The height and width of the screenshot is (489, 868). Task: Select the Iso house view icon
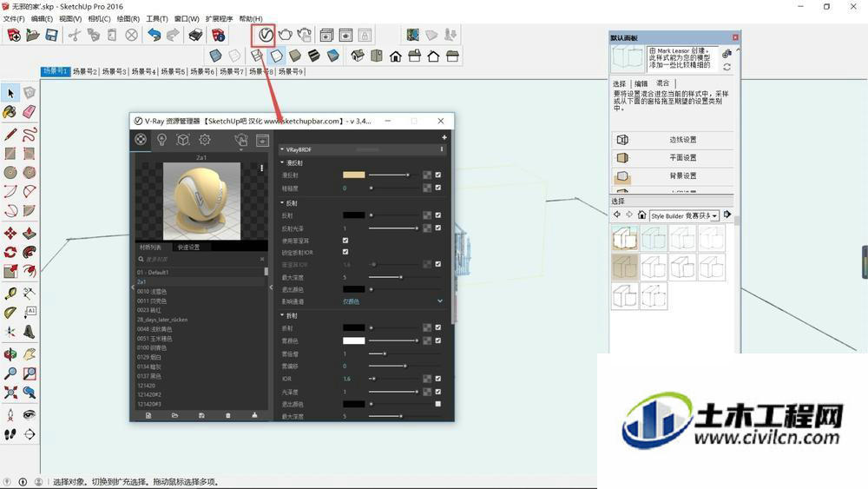[358, 56]
